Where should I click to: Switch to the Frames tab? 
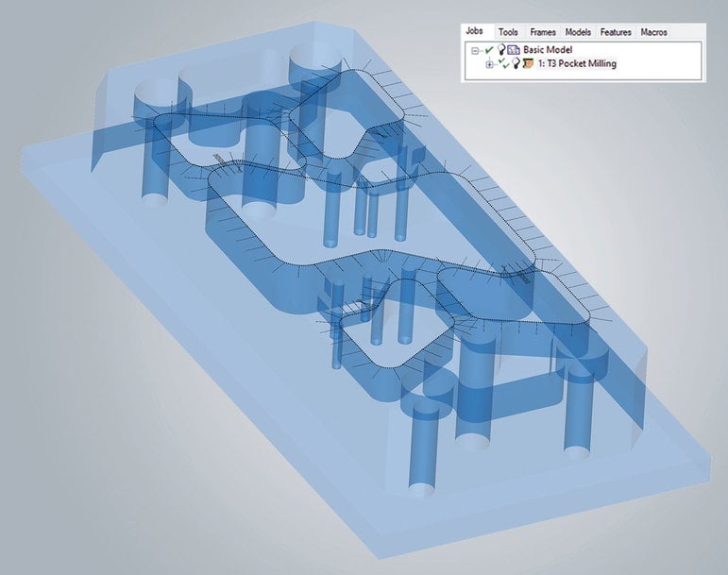tap(543, 32)
